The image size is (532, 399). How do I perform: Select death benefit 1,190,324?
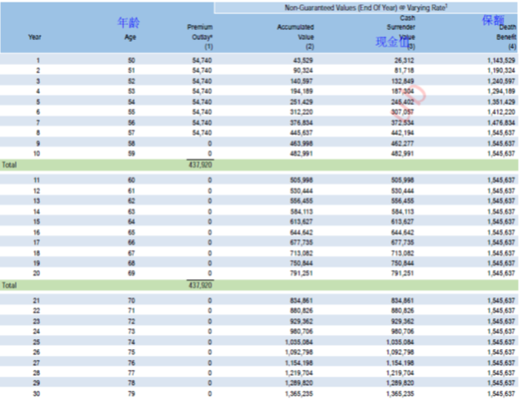point(501,71)
